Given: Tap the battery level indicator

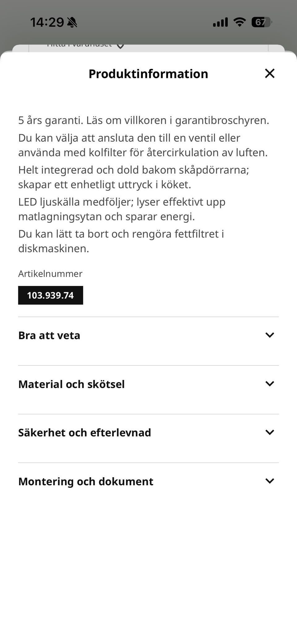Looking at the screenshot, I should click(x=261, y=22).
